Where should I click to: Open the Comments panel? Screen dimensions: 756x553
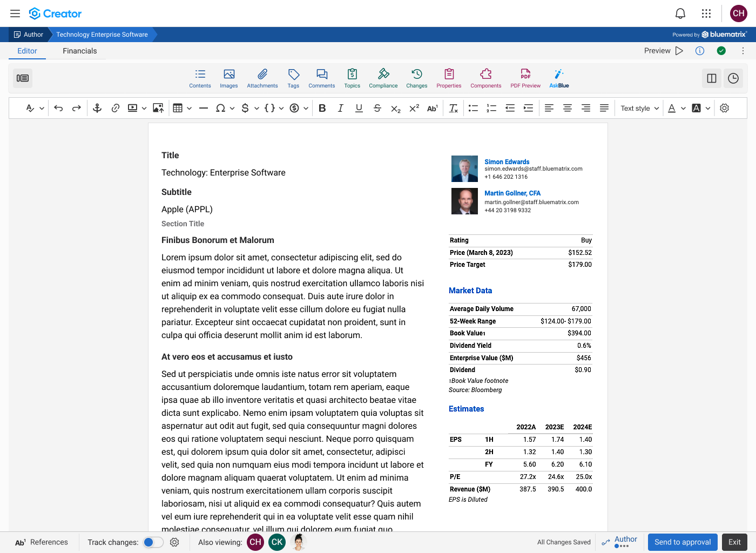(x=321, y=78)
